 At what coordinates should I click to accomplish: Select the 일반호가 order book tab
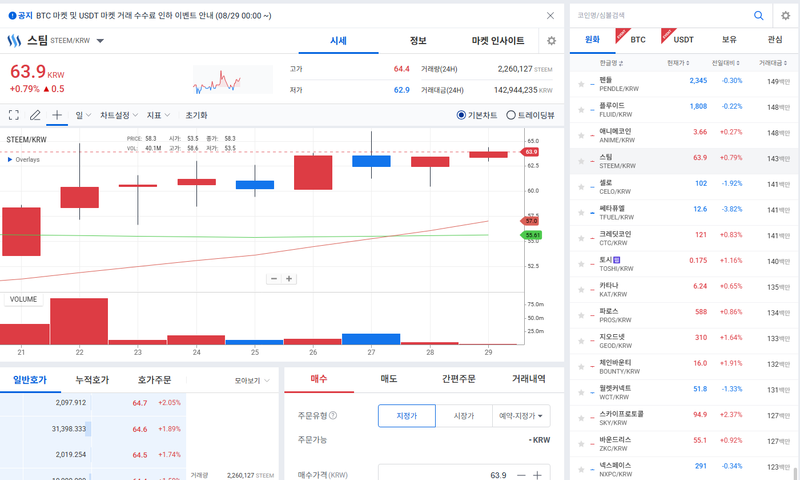point(30,380)
